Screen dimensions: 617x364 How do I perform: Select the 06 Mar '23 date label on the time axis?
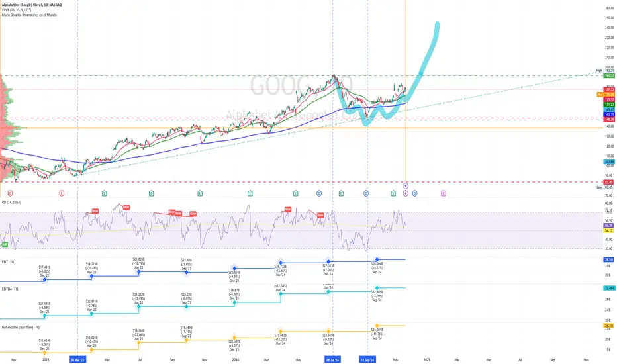[x=77, y=359]
